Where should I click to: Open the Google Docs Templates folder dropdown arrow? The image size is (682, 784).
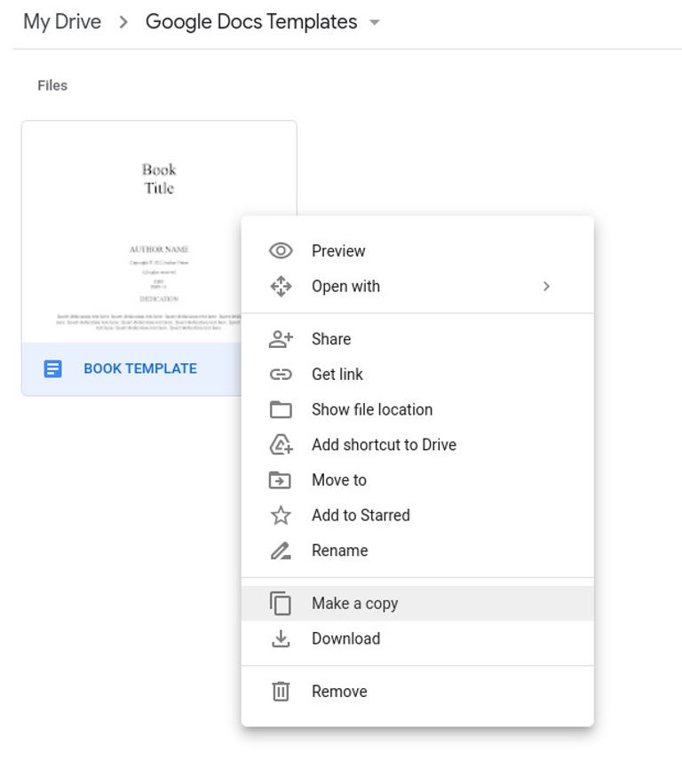click(375, 23)
